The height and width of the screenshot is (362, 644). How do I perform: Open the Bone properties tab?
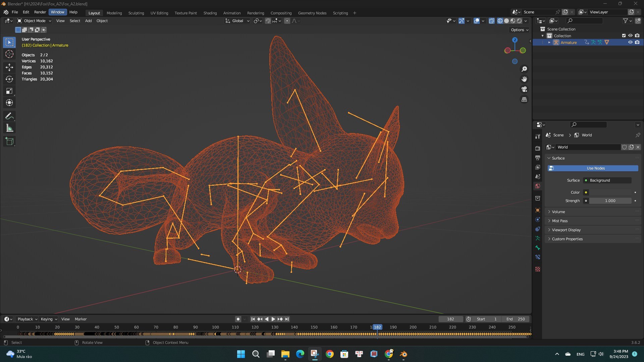coord(538,248)
